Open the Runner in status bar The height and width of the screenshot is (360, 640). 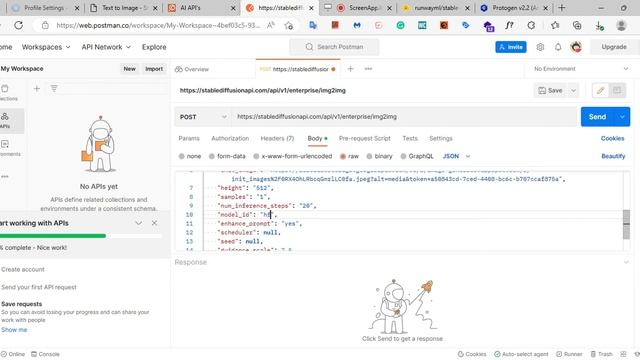(569, 354)
